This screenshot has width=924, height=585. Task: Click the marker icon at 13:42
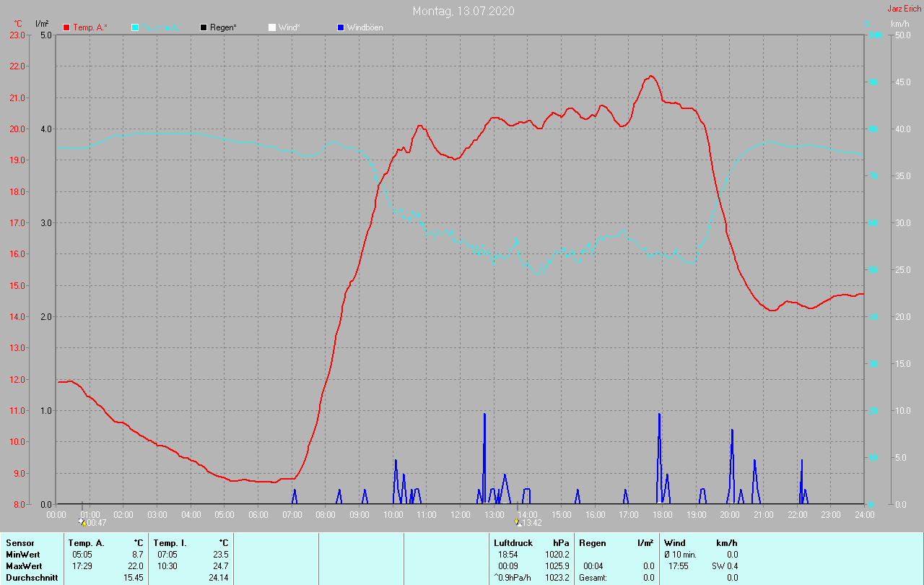coord(518,521)
